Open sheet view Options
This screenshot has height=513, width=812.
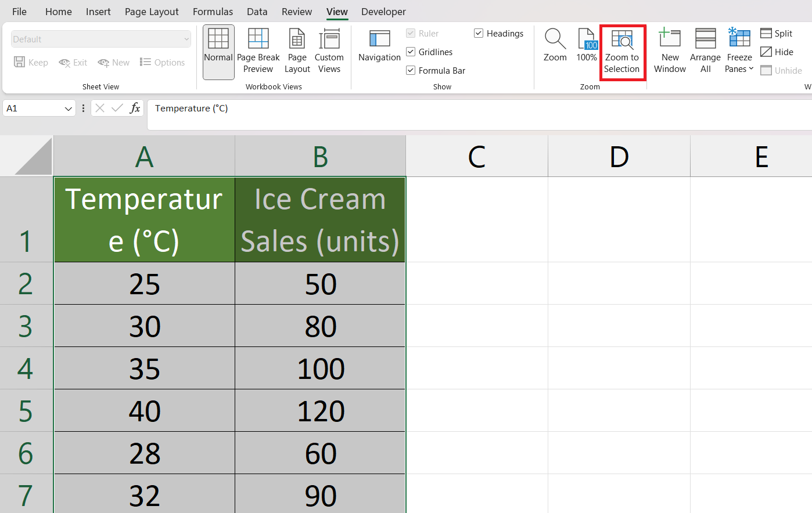[x=163, y=63]
